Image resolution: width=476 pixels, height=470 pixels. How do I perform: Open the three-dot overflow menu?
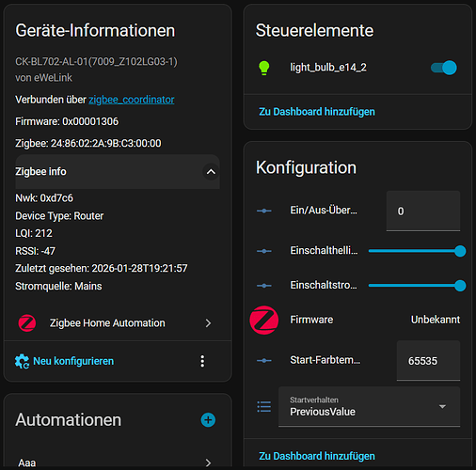pos(202,361)
